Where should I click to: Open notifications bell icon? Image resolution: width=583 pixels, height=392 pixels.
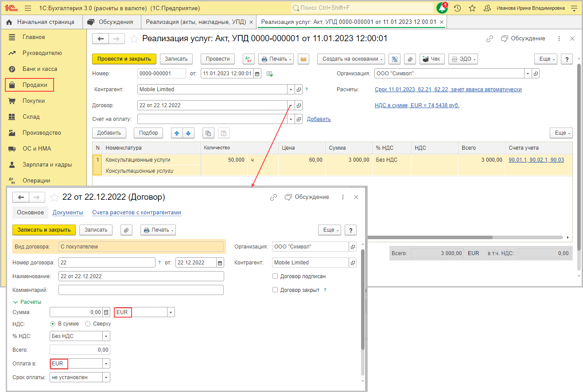click(x=442, y=8)
